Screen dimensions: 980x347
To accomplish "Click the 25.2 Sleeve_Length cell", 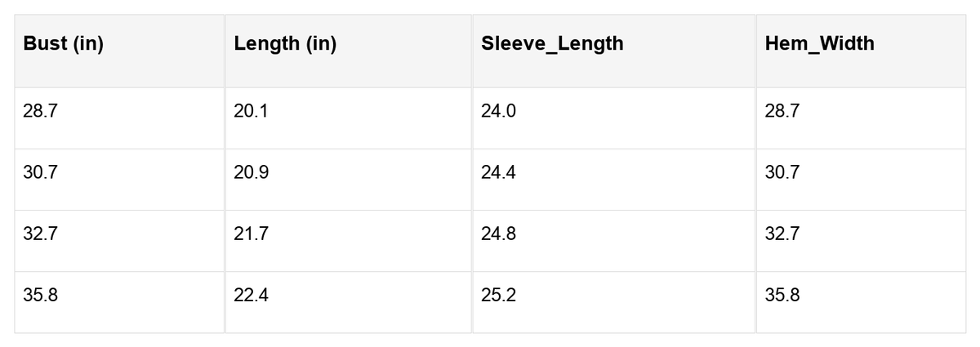I will (613, 302).
